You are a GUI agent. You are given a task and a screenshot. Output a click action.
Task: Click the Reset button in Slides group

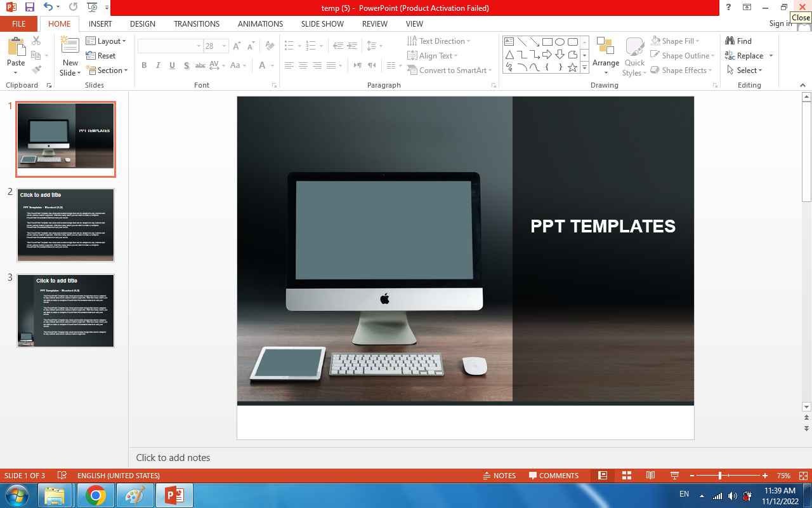(101, 56)
